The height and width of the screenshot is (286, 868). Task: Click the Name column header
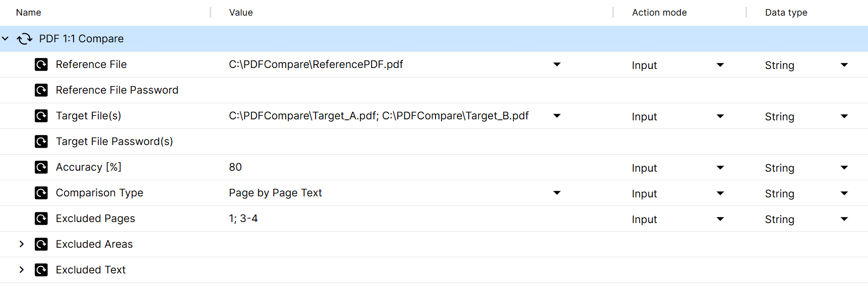pyautogui.click(x=29, y=13)
